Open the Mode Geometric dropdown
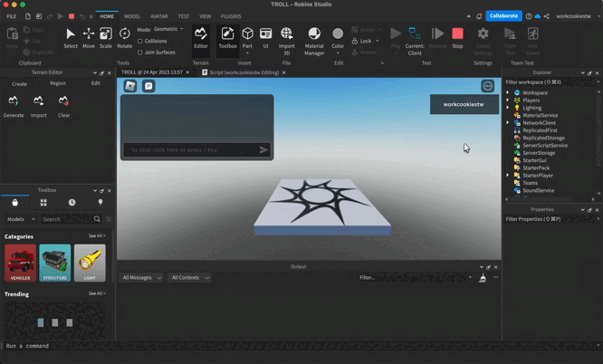The width and height of the screenshot is (603, 364). (168, 29)
